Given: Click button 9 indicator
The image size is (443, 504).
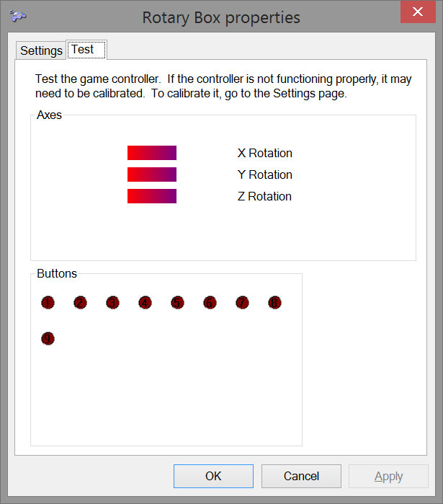Looking at the screenshot, I should pyautogui.click(x=48, y=338).
